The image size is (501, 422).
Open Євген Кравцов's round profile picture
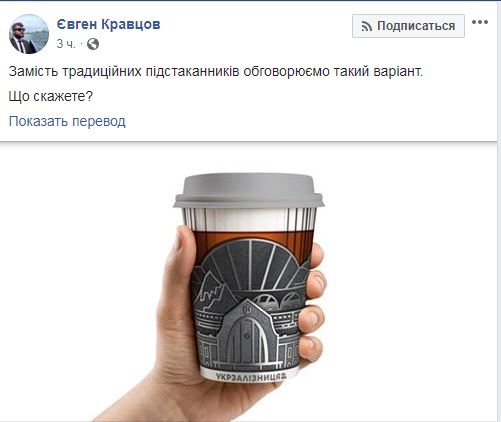point(29,34)
